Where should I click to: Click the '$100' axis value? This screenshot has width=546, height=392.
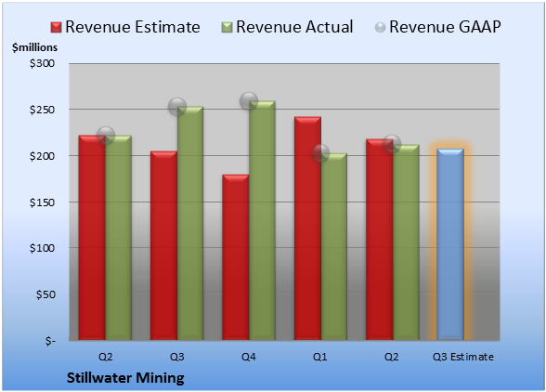click(42, 248)
